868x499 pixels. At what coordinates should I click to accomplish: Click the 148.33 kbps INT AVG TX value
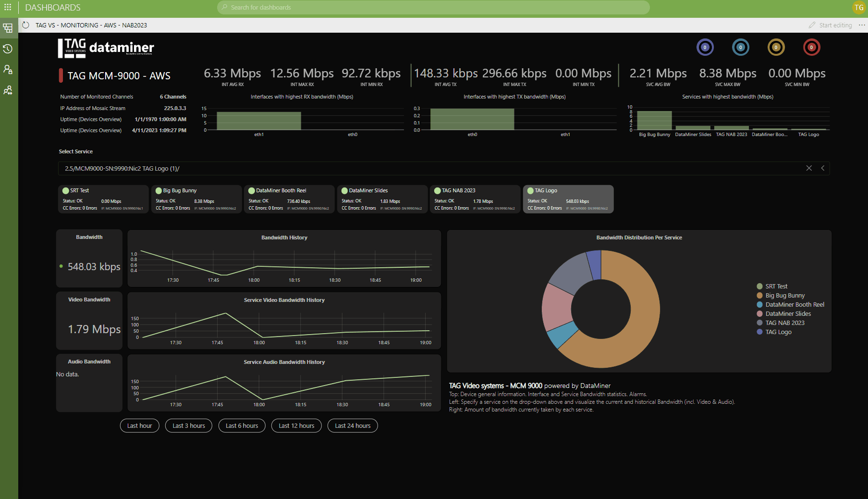click(x=446, y=73)
